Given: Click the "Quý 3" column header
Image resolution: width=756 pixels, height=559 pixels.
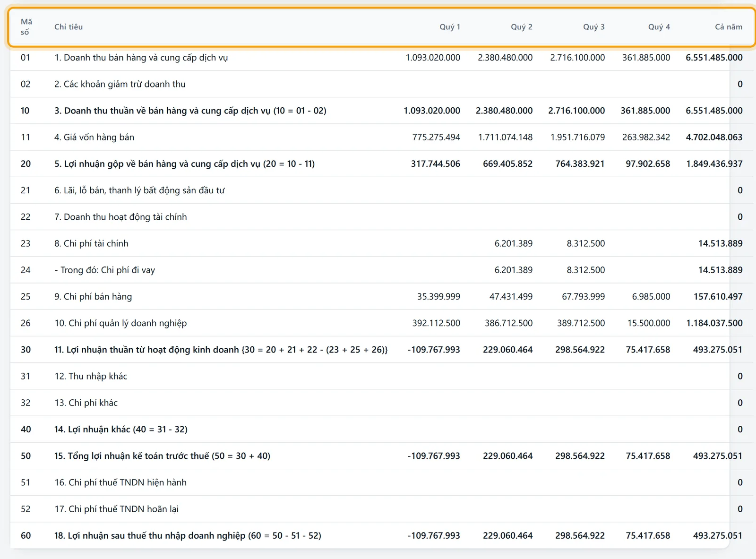Looking at the screenshot, I should click(593, 27).
